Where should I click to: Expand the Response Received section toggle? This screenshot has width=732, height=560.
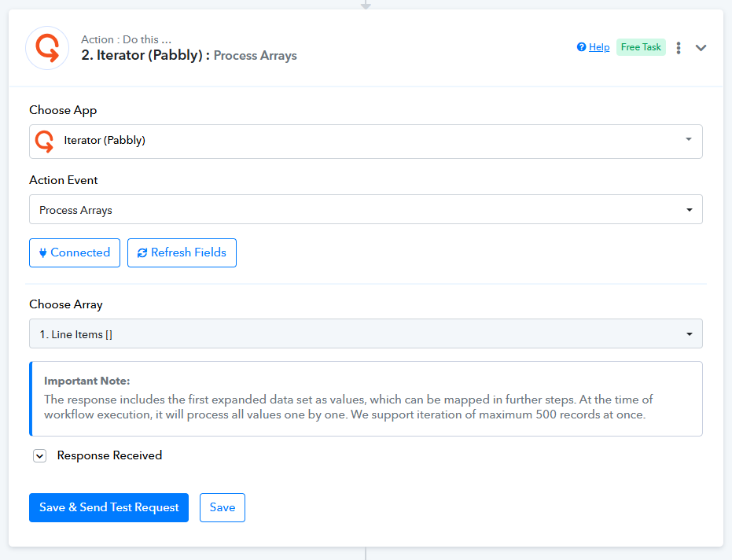pyautogui.click(x=39, y=456)
